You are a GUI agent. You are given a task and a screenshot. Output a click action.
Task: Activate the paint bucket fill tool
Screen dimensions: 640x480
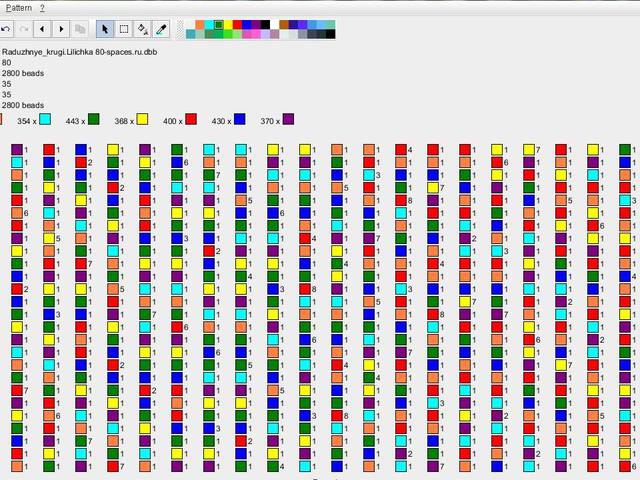(142, 29)
